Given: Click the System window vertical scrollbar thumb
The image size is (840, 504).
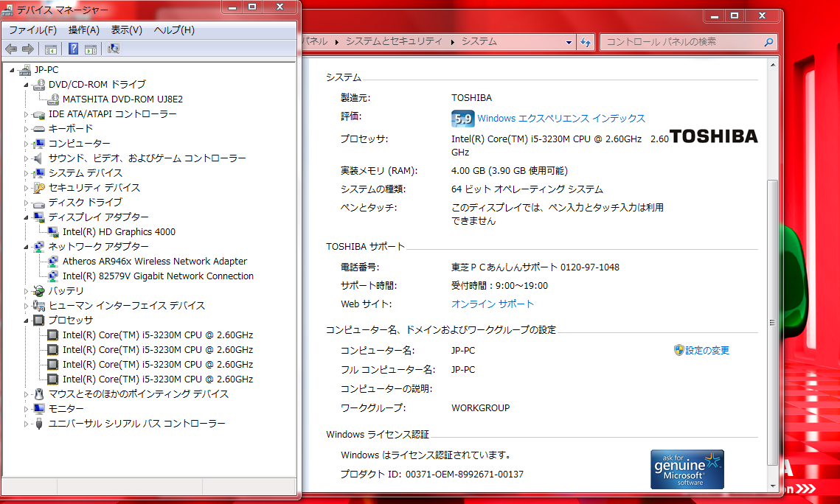Looking at the screenshot, I should (x=772, y=323).
